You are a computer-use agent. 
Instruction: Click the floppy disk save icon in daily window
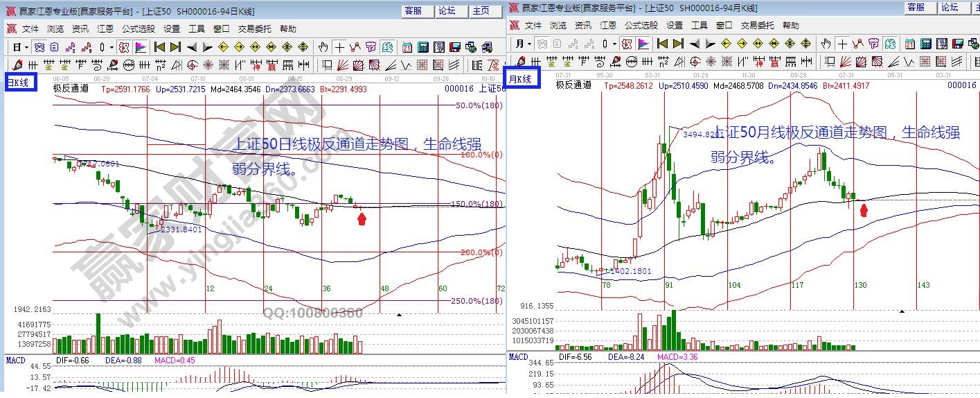tap(454, 47)
